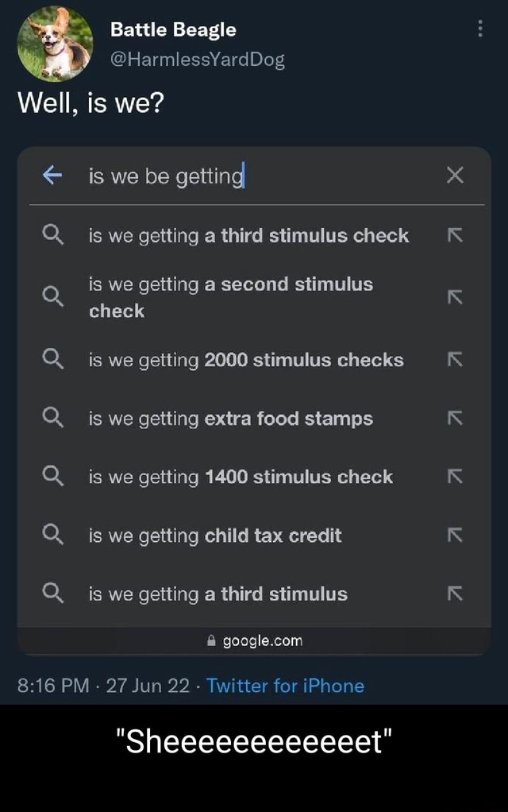Tap the magnifier icon beside '2000 stimulus checks'
This screenshot has width=508, height=812.
click(x=52, y=360)
